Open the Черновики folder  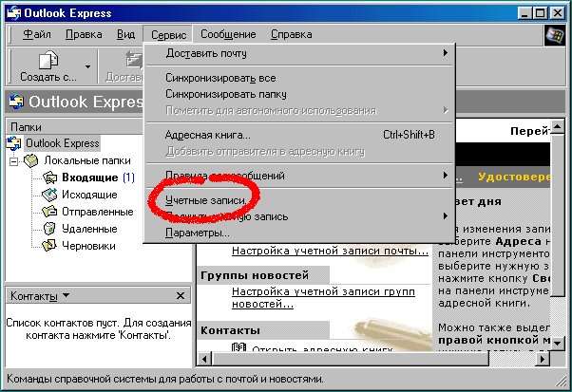pyautogui.click(x=88, y=246)
